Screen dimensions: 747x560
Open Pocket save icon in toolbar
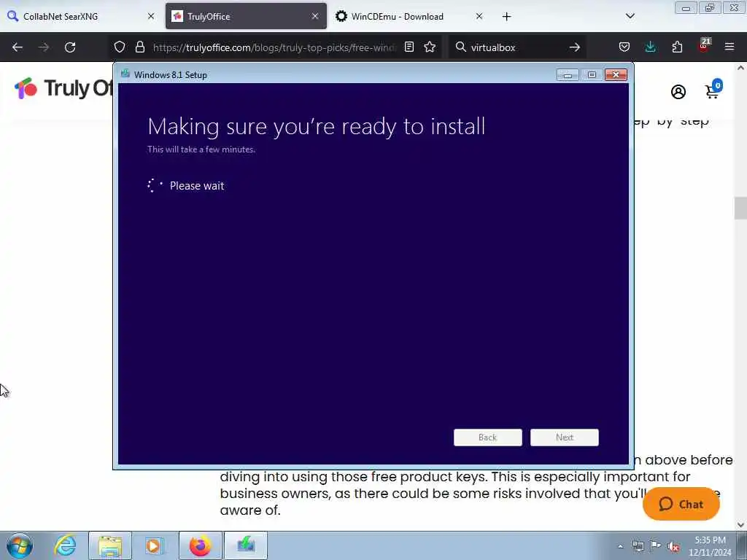point(624,47)
